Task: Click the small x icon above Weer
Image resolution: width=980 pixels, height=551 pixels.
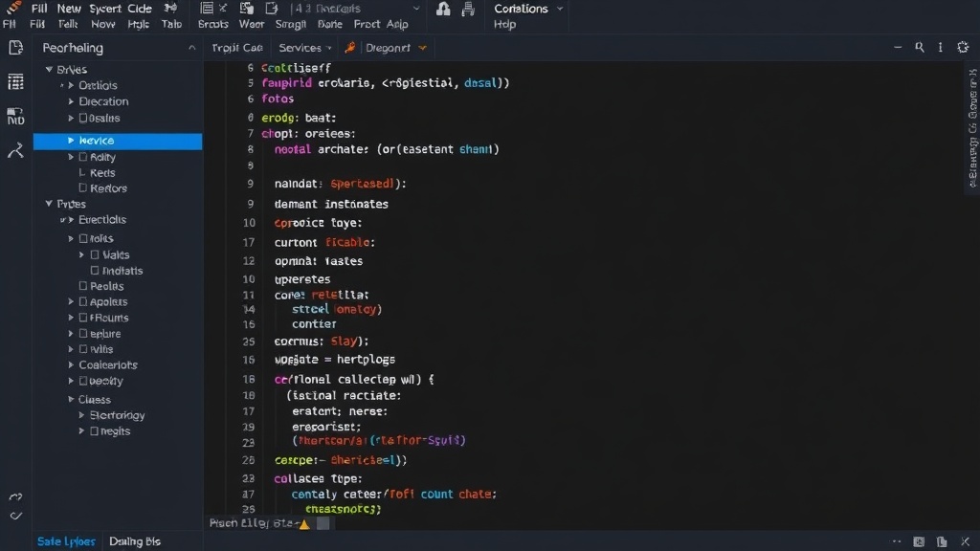Action: coord(223,8)
